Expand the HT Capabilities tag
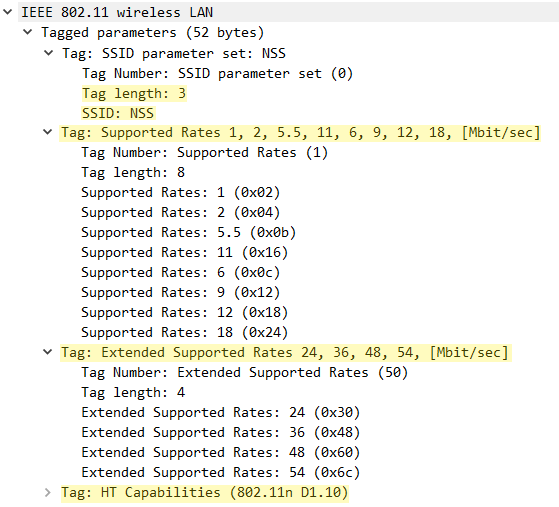Image resolution: width=559 pixels, height=507 pixels. pos(47,492)
